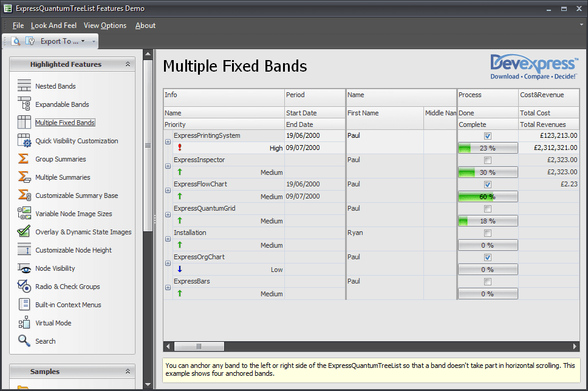Open the Export To dropdown arrow
588x391 pixels.
point(83,41)
